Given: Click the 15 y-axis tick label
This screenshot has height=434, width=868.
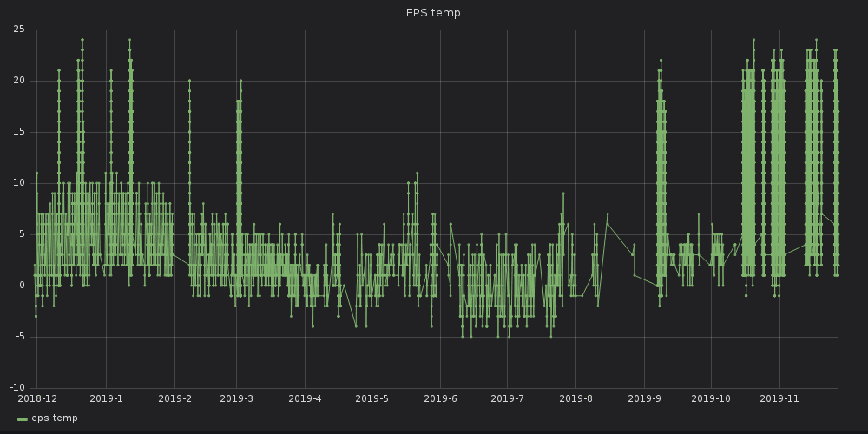Looking at the screenshot, I should pos(19,132).
